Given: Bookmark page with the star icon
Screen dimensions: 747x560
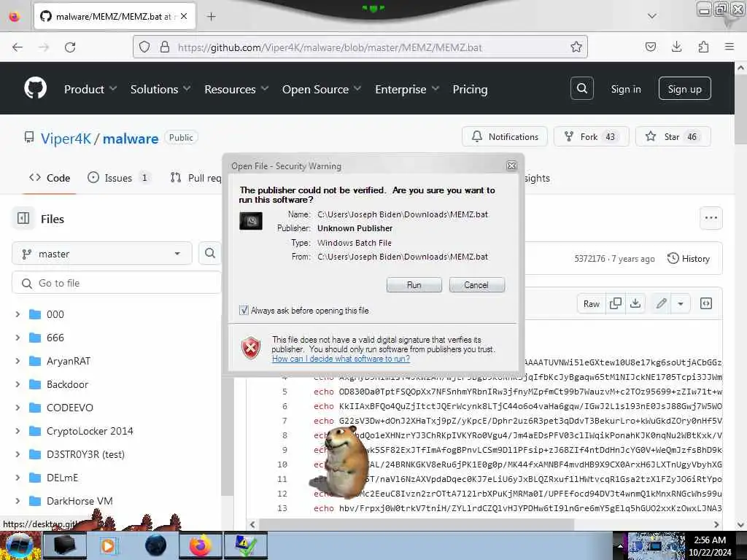Looking at the screenshot, I should (576, 47).
